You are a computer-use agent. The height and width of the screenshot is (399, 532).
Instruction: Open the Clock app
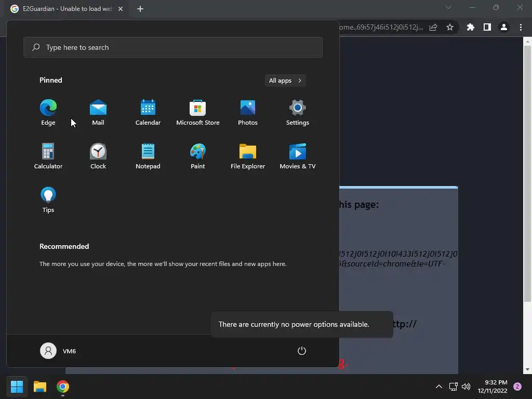[x=98, y=156]
